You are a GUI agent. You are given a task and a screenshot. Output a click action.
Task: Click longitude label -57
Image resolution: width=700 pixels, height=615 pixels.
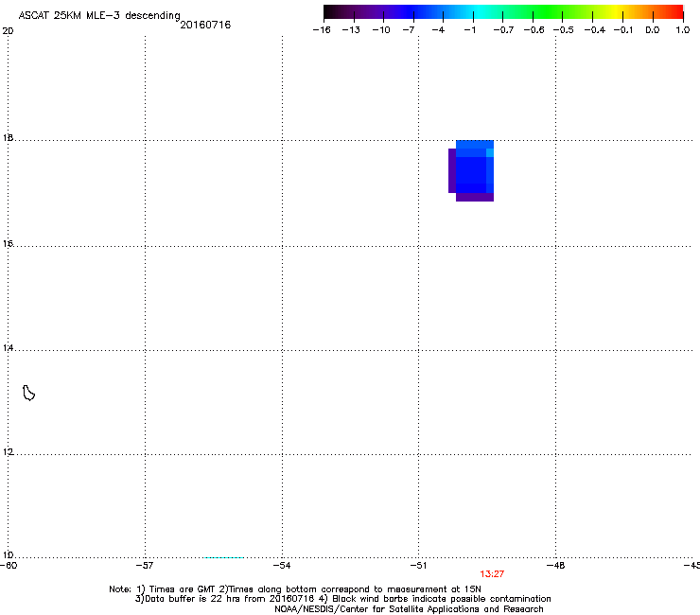click(145, 566)
